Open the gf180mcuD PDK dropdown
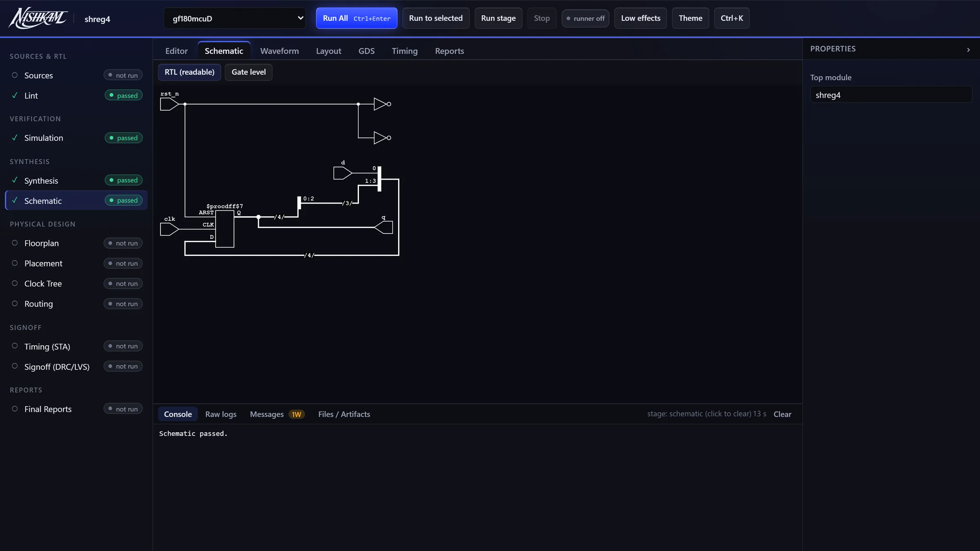Screen dimensions: 980x551 coord(235,18)
